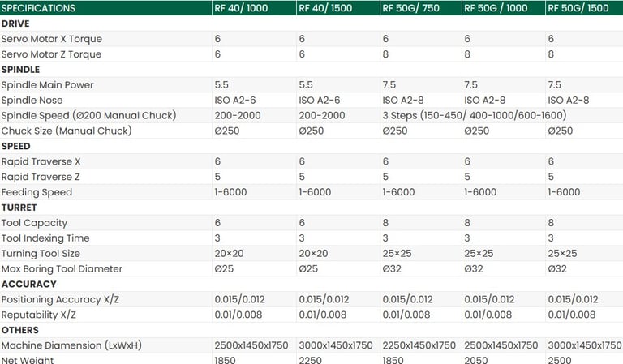Viewport: 623px width, 364px height.
Task: Click 3000x1450x1750 dimension under RF 50G/ 1500
Action: click(585, 345)
